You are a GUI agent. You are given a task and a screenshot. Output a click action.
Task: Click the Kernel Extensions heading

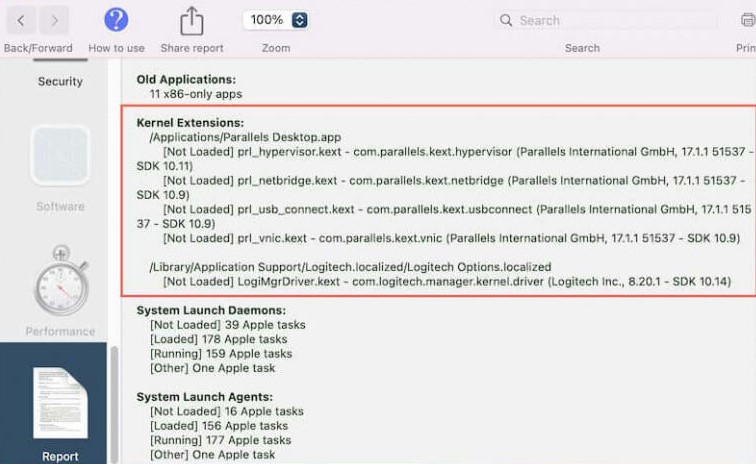click(190, 123)
